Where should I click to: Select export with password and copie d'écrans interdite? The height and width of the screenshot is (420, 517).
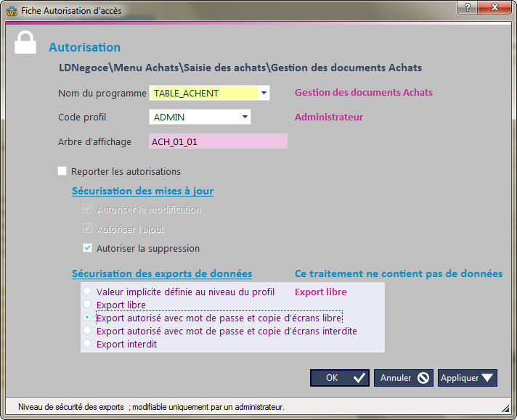click(88, 331)
